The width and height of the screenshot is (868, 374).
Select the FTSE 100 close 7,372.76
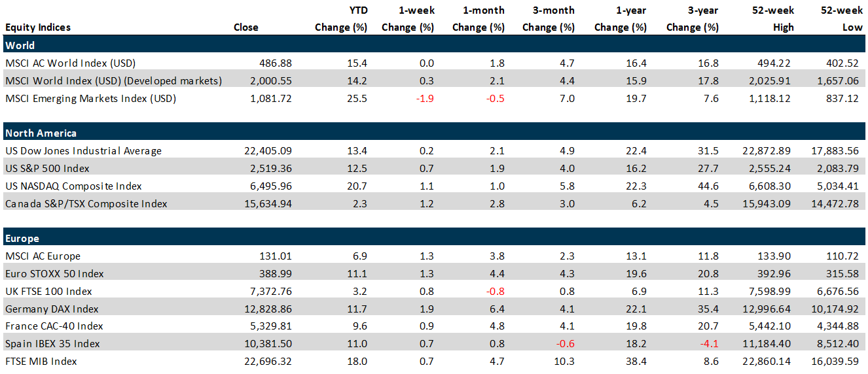270,291
